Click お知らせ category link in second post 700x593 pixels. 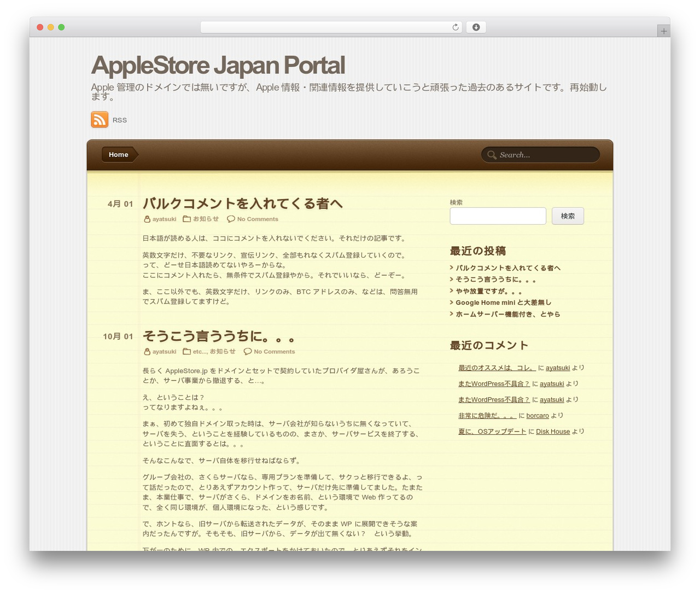(x=223, y=352)
